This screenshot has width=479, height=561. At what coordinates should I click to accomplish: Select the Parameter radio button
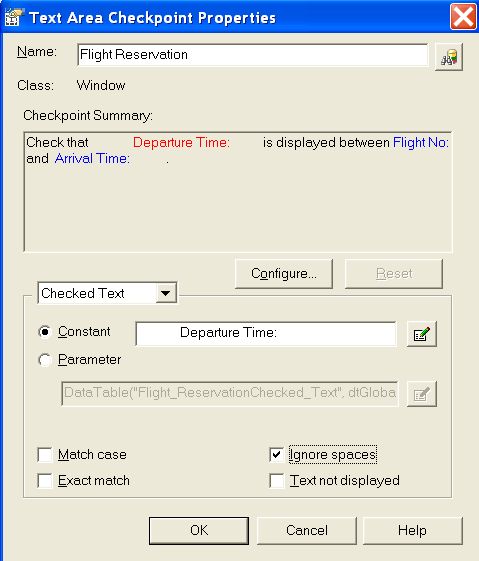pyautogui.click(x=45, y=360)
